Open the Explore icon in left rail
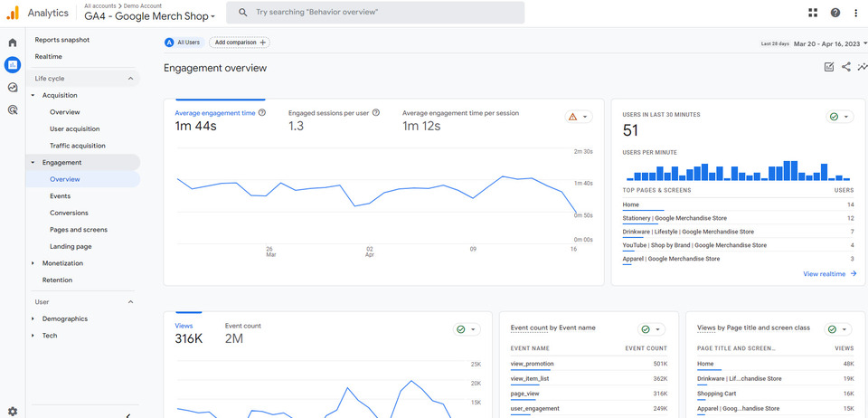Viewport: 868px width, 418px height. pyautogui.click(x=13, y=88)
